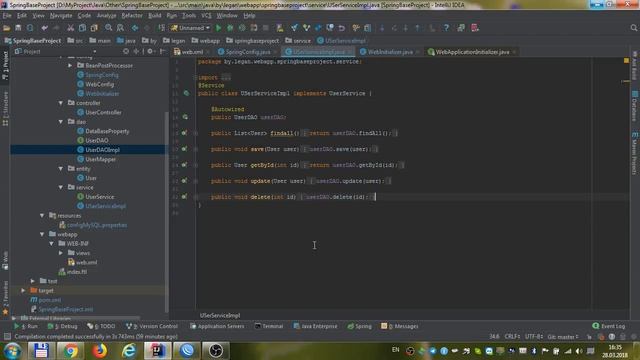Click the Scroll from Source icon in Project panel
Image resolution: width=640 pixels, height=360 pixels.
click(126, 51)
